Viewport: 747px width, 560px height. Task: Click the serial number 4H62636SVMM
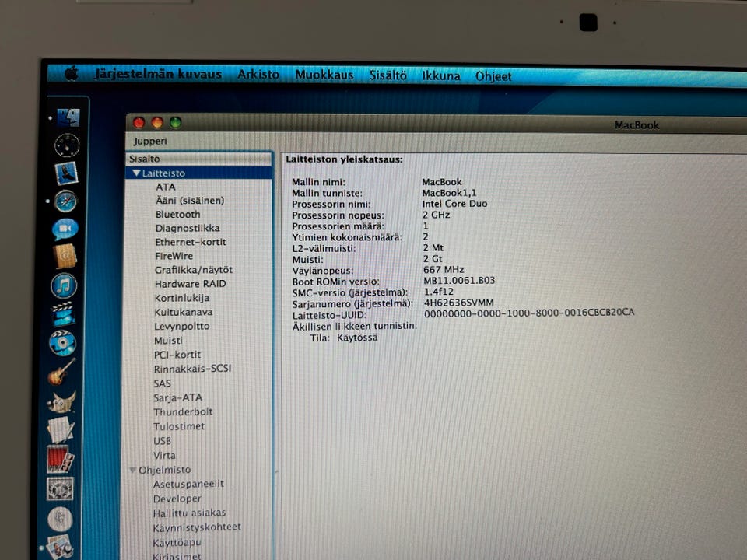tap(459, 303)
